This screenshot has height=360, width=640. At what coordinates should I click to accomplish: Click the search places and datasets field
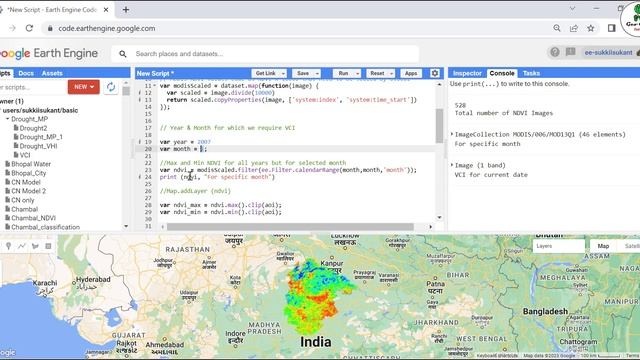[x=265, y=53]
